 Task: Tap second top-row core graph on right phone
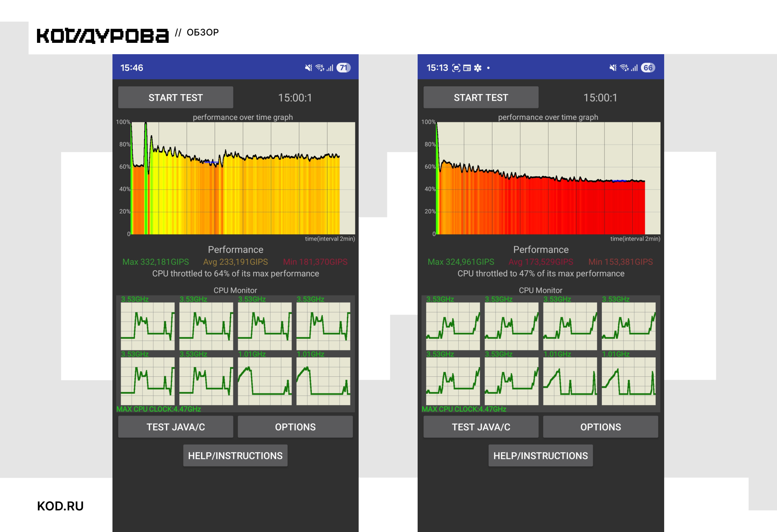(511, 326)
